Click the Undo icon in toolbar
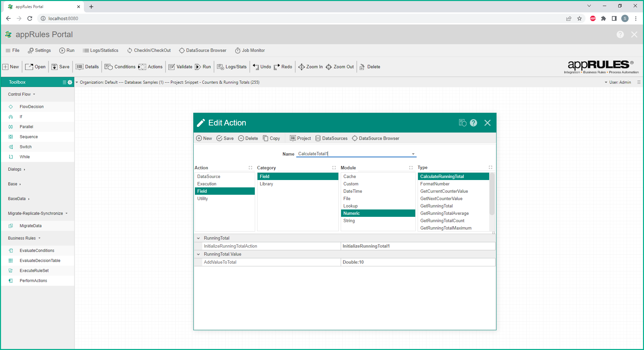The width and height of the screenshot is (644, 350). [256, 67]
